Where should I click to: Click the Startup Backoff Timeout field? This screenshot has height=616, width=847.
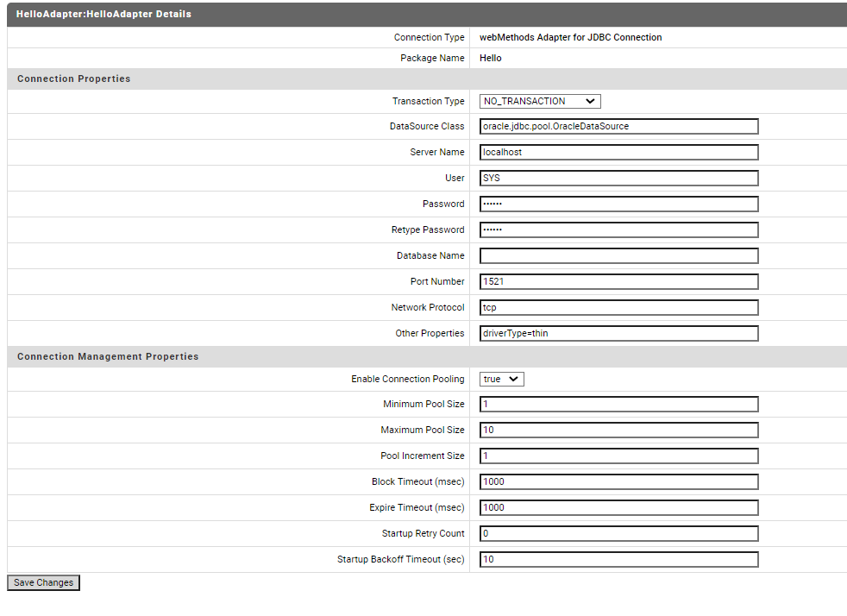point(618,559)
